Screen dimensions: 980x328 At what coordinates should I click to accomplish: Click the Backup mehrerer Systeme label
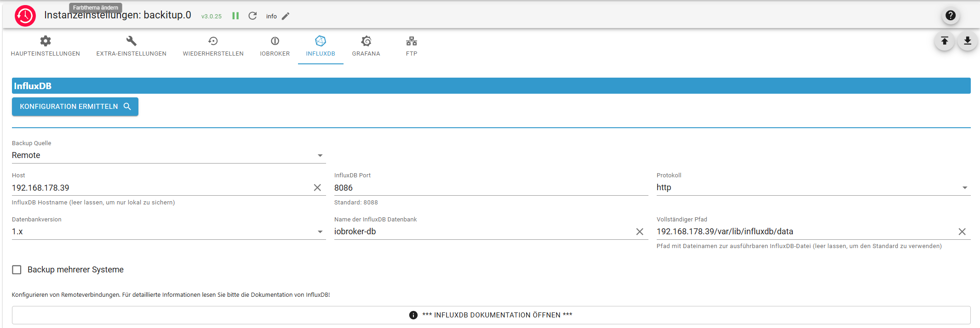pyautogui.click(x=75, y=270)
